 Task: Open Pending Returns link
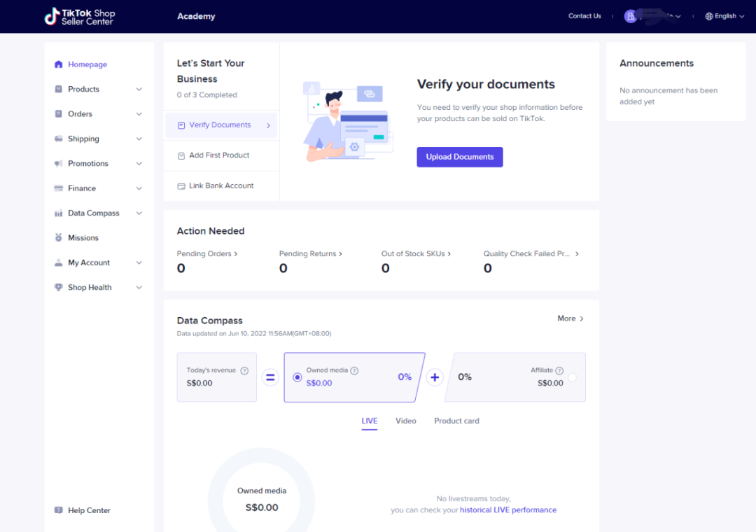(x=311, y=253)
